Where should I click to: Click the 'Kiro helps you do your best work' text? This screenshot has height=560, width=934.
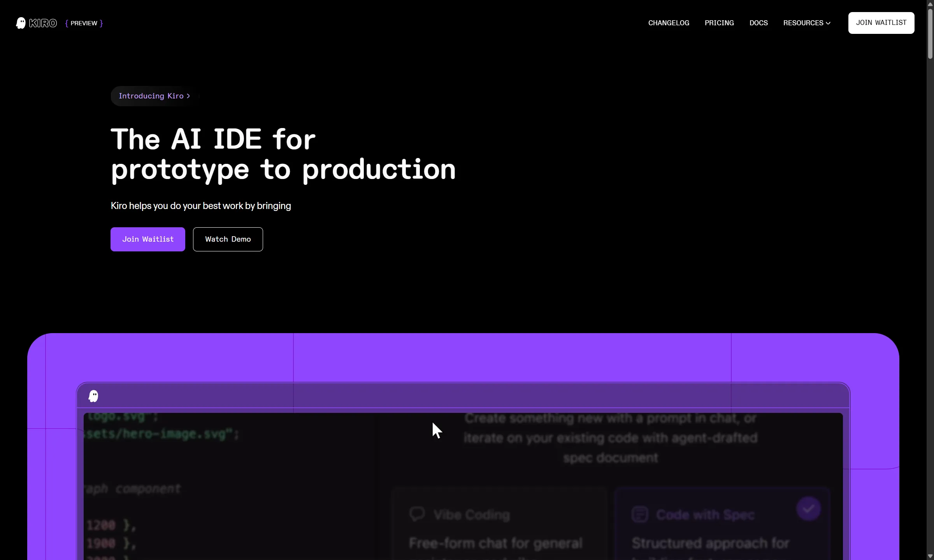201,206
